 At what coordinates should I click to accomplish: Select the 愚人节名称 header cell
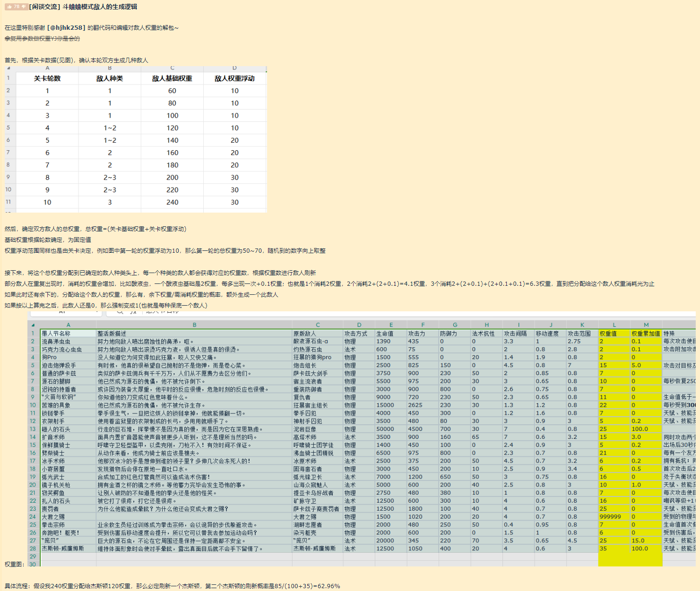(68, 334)
